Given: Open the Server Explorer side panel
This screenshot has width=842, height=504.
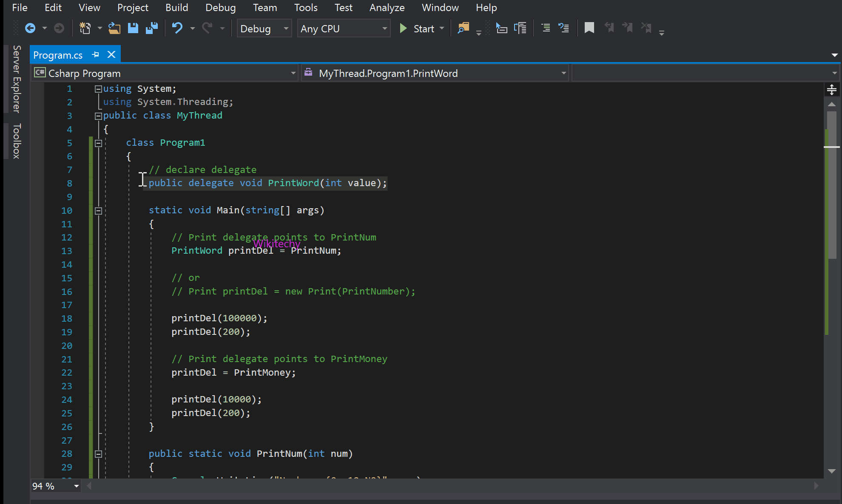Looking at the screenshot, I should (x=17, y=79).
